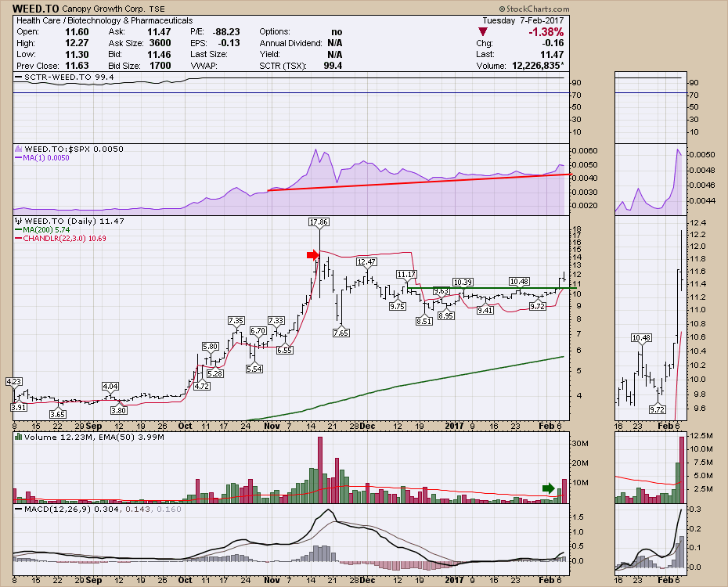Click the High value 12.27
728x587 pixels.
77,43
